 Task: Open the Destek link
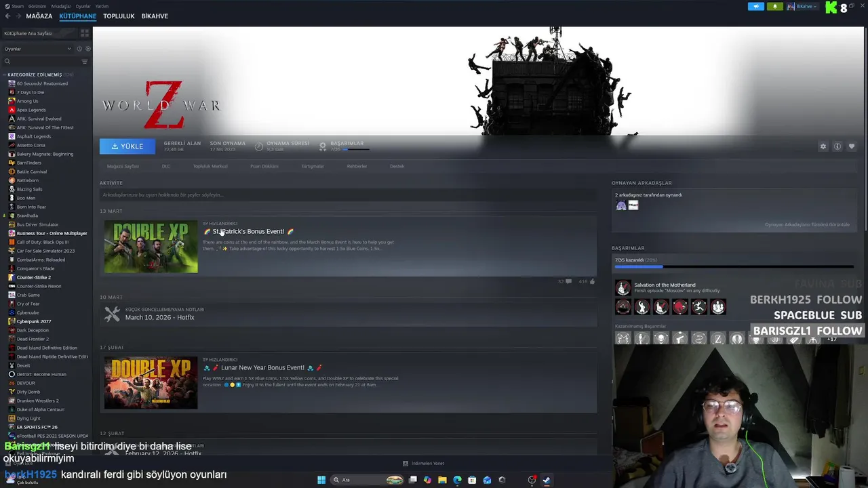pos(397,166)
